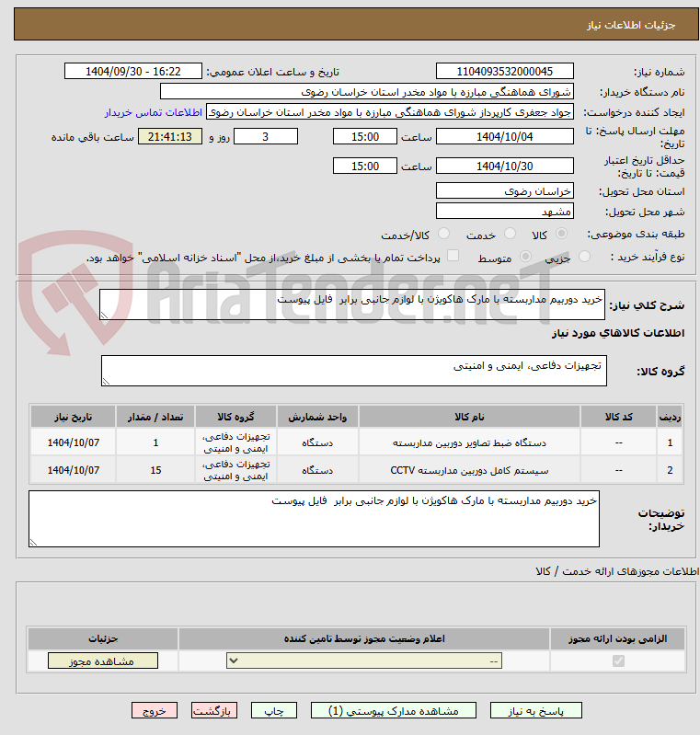
Task: Toggle الزامی بودن ارائه مجوز checkbox
Action: 618,660
